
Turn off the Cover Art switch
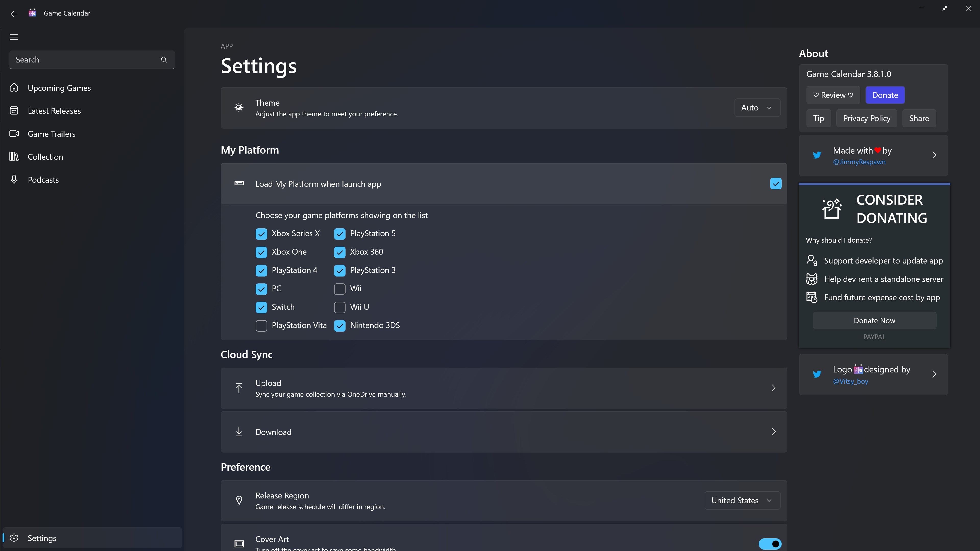(770, 543)
